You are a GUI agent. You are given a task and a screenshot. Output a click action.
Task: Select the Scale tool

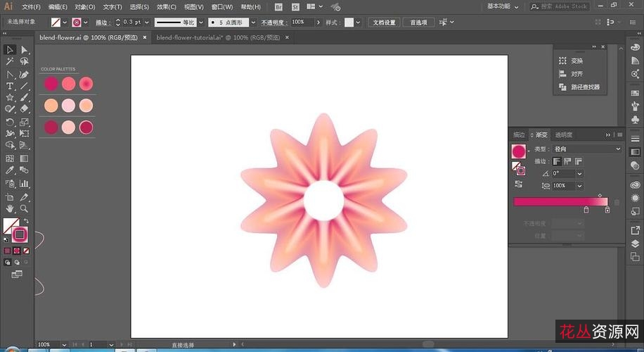pyautogui.click(x=24, y=122)
